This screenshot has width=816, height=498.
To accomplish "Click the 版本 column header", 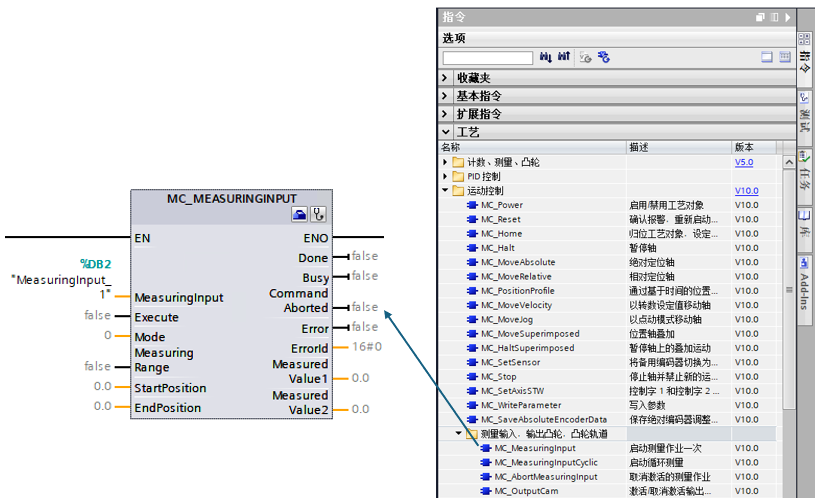I will coord(754,147).
